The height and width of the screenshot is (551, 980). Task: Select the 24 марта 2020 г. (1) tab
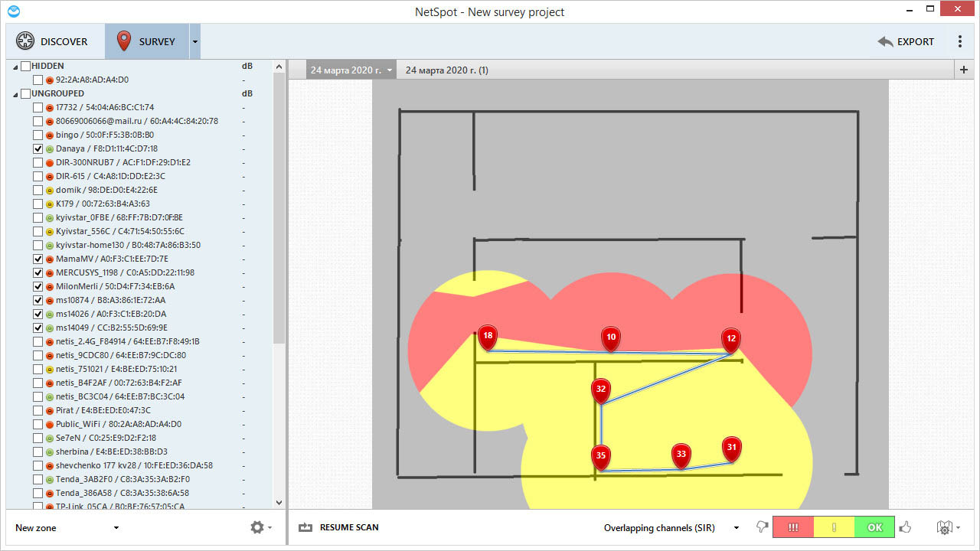point(447,70)
